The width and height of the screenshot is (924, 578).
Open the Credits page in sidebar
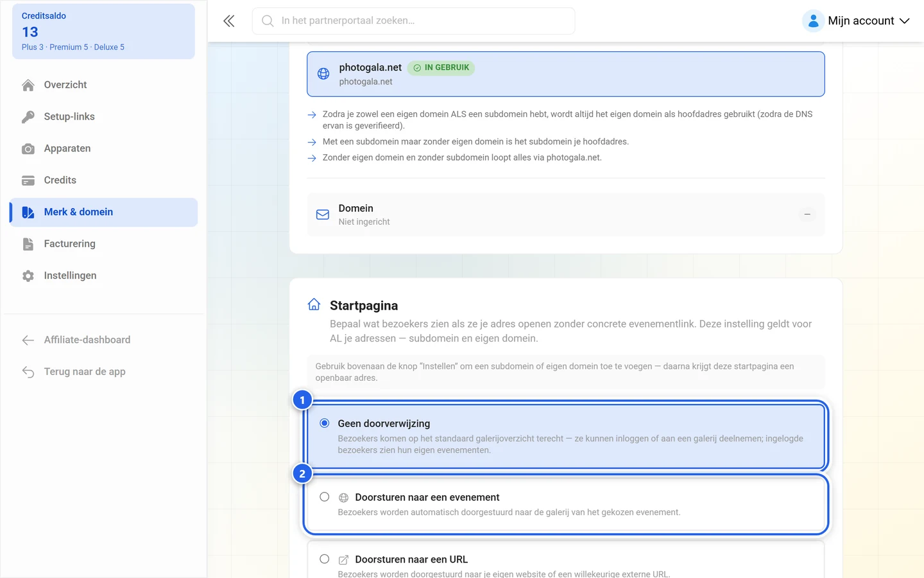(x=103, y=180)
